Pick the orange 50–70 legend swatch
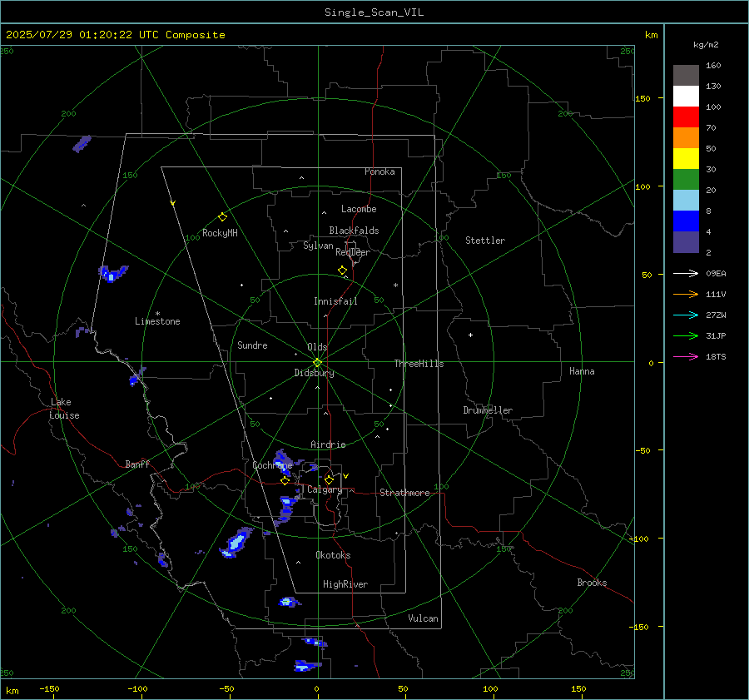749x700 pixels. tap(686, 138)
